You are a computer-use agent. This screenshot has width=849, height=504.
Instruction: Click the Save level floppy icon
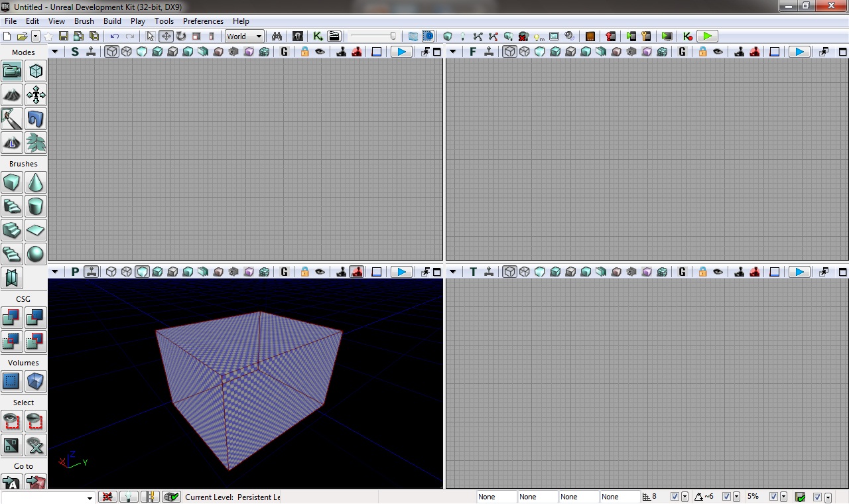click(64, 36)
